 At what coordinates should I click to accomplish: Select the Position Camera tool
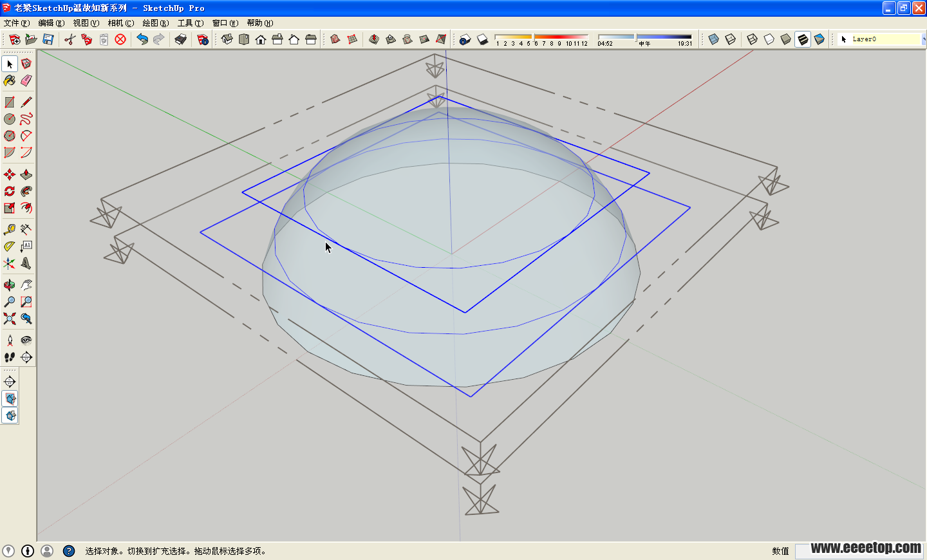[x=10, y=341]
